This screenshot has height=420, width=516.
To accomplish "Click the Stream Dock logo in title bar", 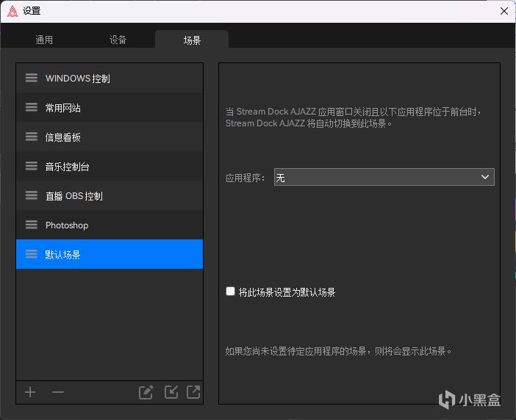I will coord(12,11).
